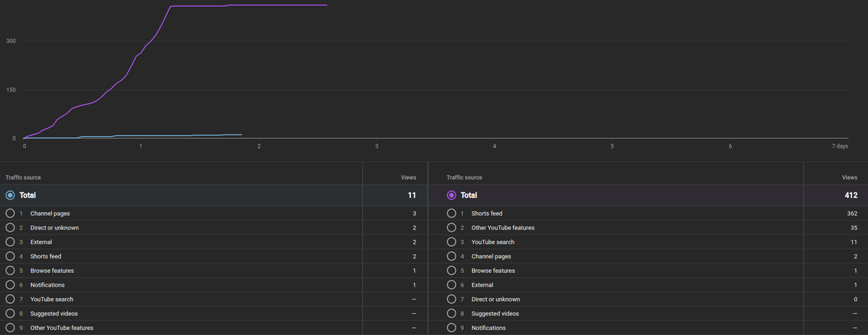Screen dimensions: 868x335
Task: Click Other YouTube features text in row 9
Action: [x=61, y=328]
